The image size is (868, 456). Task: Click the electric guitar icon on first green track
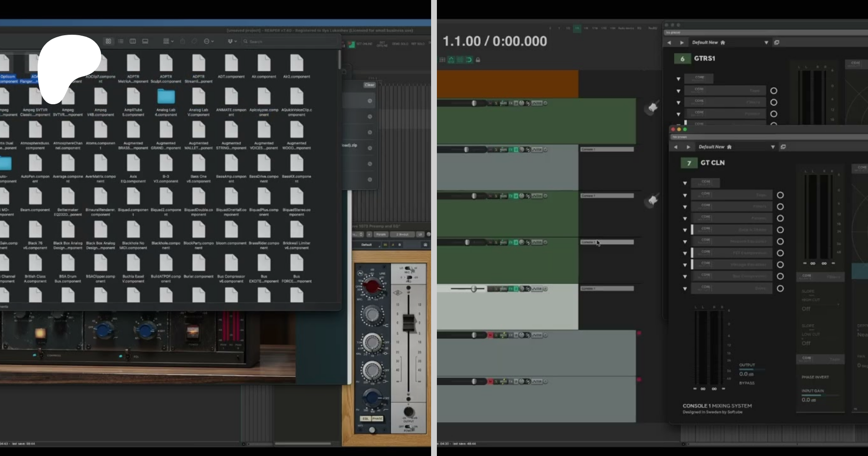[x=652, y=108]
